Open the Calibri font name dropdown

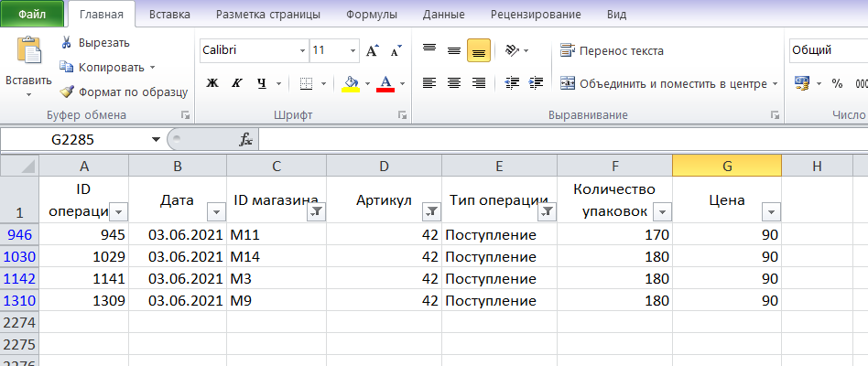click(x=303, y=51)
